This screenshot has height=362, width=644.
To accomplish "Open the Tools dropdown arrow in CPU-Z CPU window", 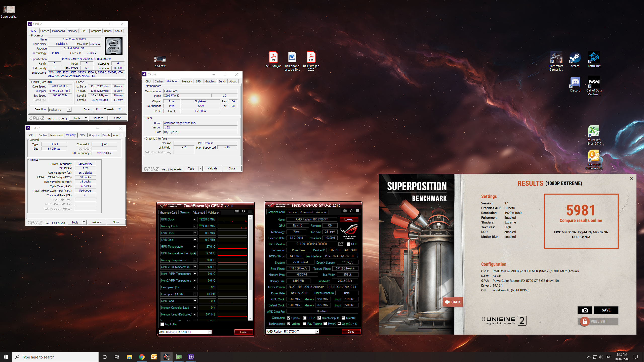I will coord(86,118).
